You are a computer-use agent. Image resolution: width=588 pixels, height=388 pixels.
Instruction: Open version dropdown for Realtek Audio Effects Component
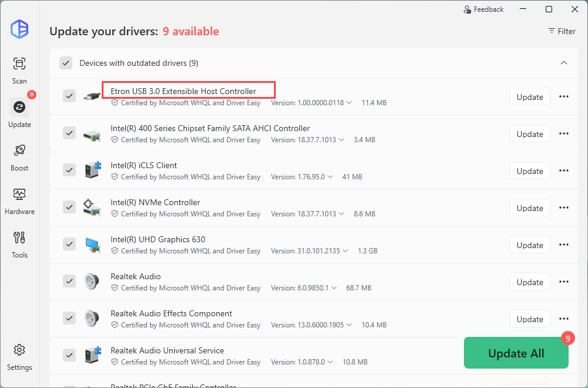pos(349,325)
